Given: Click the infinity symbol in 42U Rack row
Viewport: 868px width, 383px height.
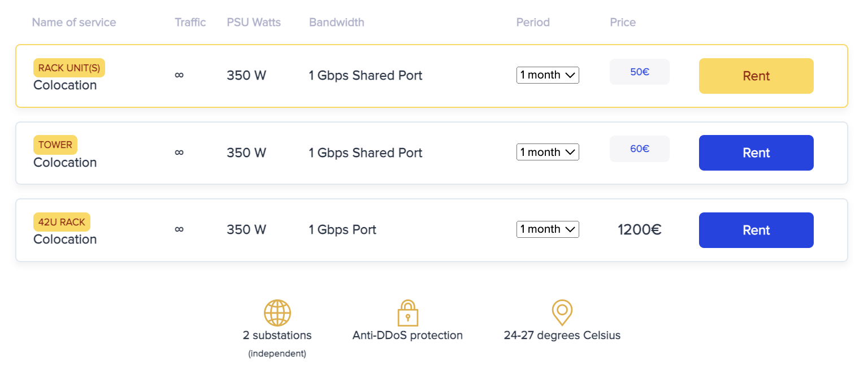Looking at the screenshot, I should pyautogui.click(x=179, y=229).
